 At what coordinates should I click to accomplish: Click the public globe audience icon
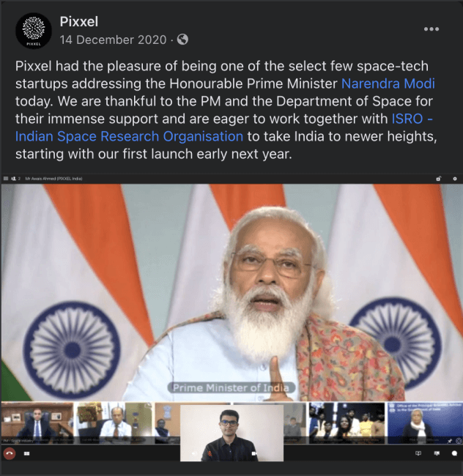(182, 39)
